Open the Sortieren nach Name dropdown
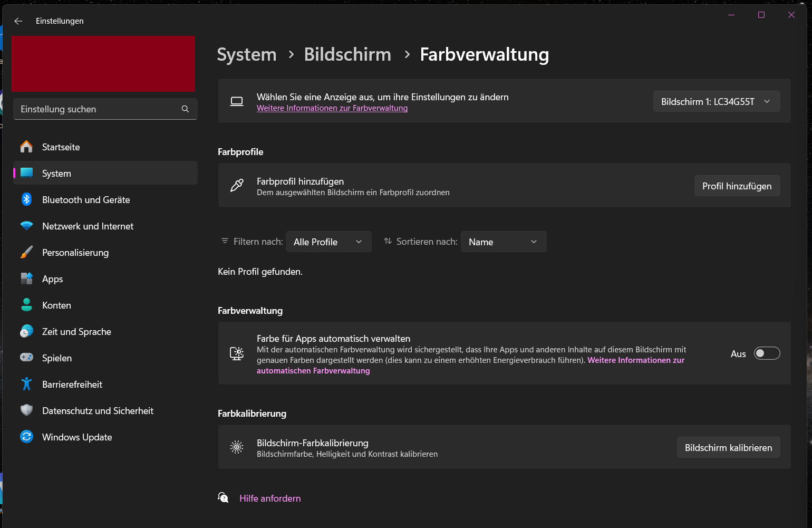The height and width of the screenshot is (528, 812). click(503, 242)
